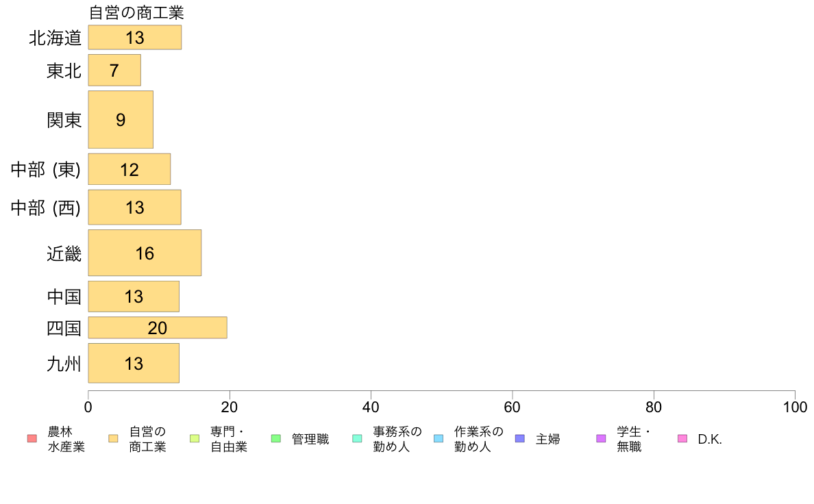This screenshot has height=504, width=814.
Task: Click the yellow-green 専門・自由業 legend swatch
Action: point(195,438)
